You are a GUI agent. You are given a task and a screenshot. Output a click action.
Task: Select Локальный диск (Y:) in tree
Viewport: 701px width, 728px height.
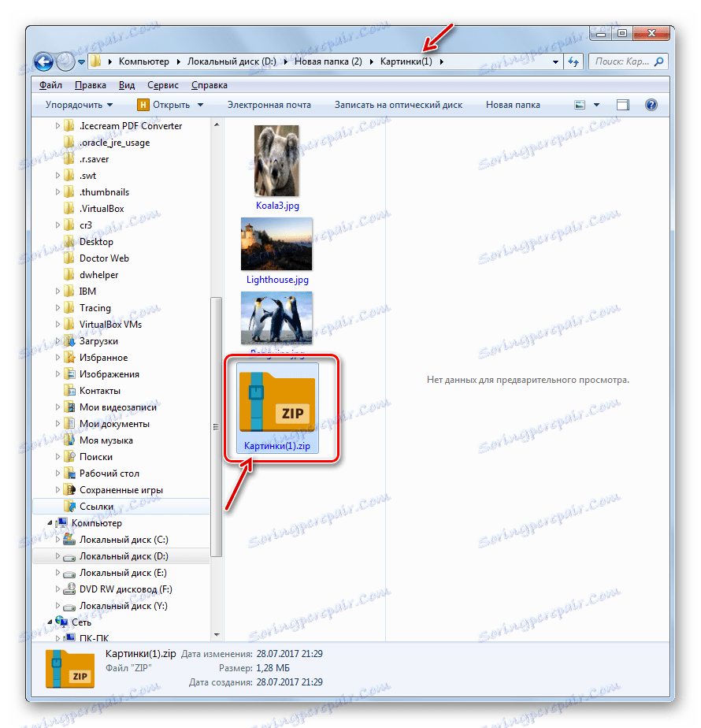124,606
